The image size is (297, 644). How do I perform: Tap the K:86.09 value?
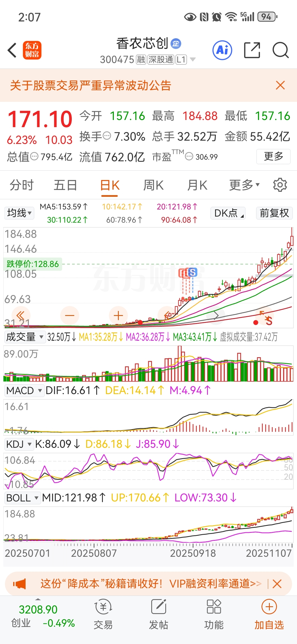coord(57,444)
